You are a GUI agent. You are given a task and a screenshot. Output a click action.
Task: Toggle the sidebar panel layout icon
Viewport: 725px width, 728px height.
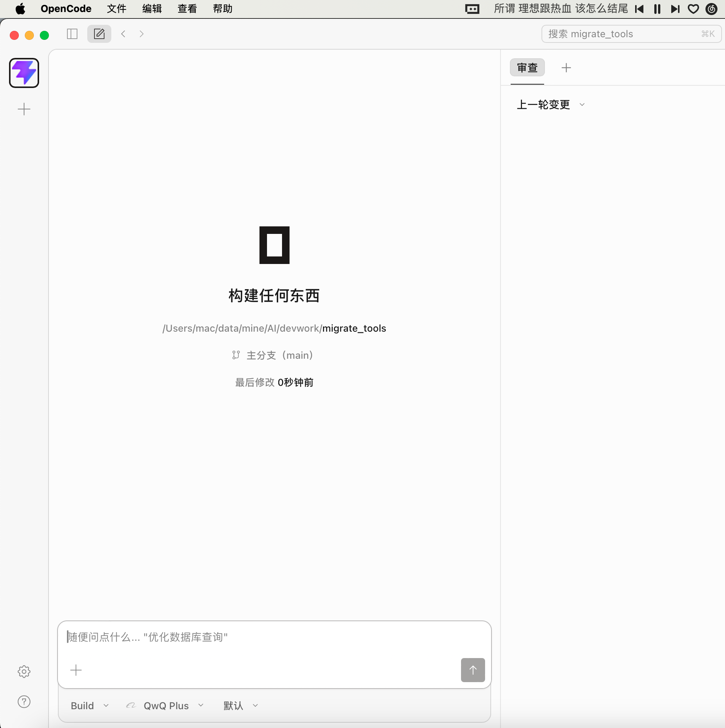pos(72,33)
